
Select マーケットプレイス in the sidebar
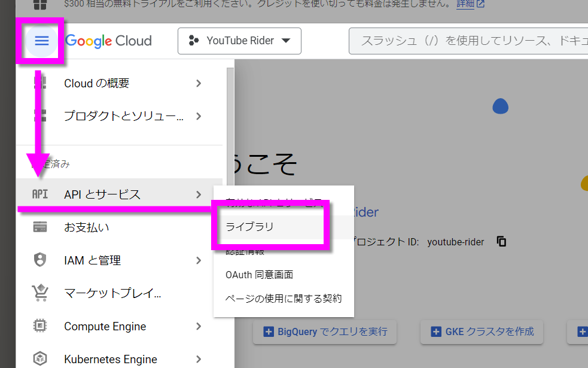click(119, 293)
